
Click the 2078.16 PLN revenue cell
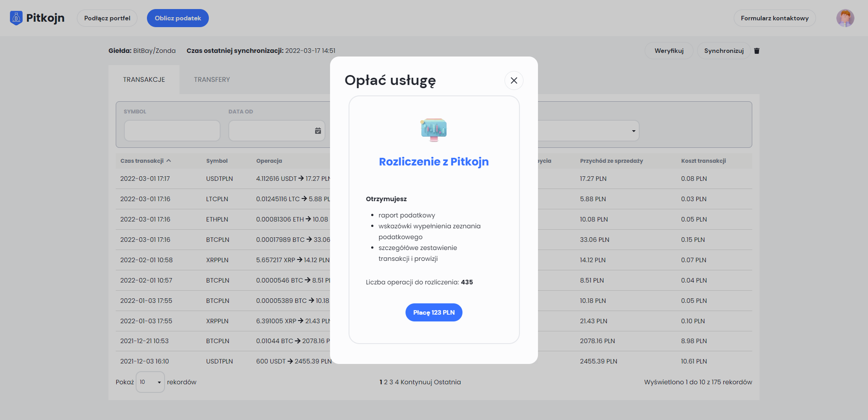point(597,341)
